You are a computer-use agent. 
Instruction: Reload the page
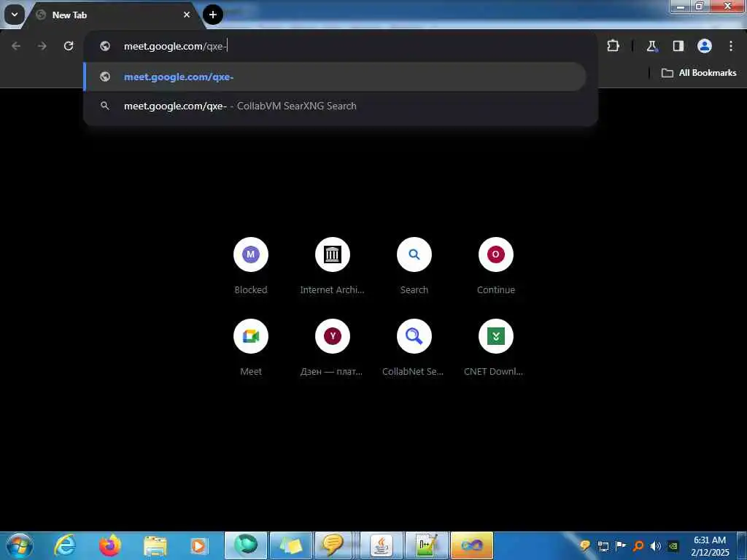(x=69, y=46)
